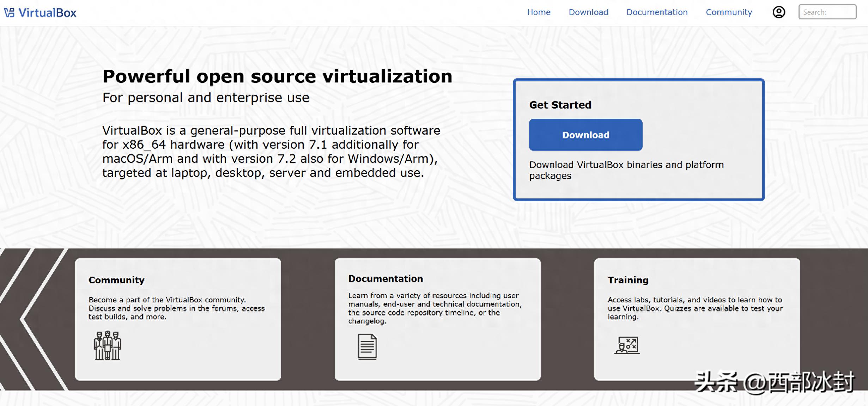
Task: Click 'Access labs, tutorials, and videos' text
Action: (x=695, y=308)
